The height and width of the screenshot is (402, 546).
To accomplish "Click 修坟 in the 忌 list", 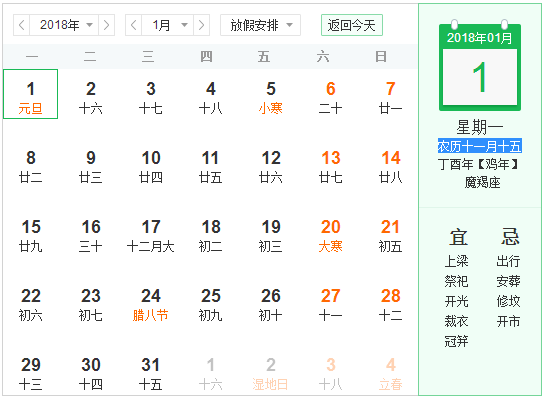I will 508,301.
